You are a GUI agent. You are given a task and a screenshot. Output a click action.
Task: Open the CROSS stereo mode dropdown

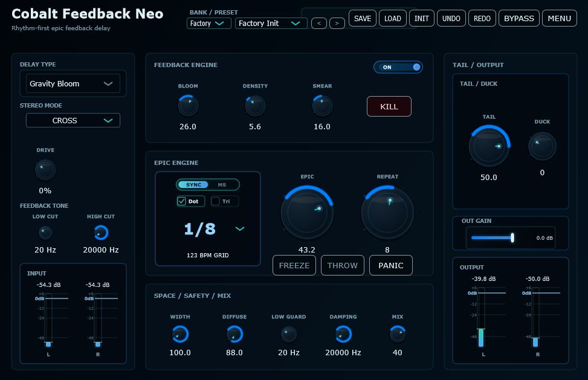click(x=73, y=120)
